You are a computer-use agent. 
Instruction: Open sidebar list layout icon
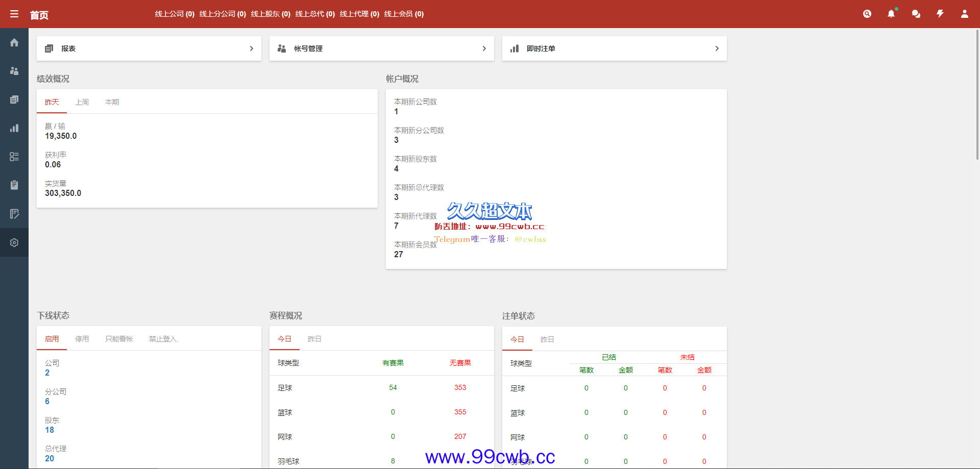point(14,157)
